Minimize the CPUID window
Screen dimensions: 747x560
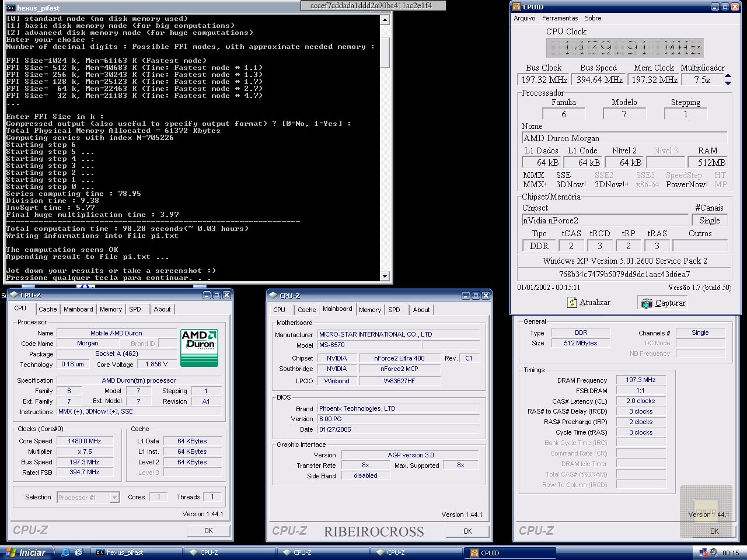715,7
